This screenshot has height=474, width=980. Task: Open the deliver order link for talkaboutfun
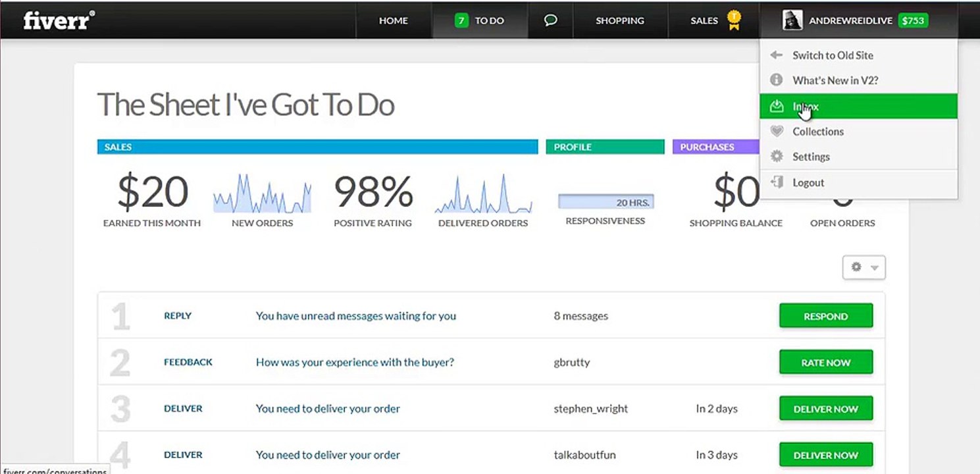click(x=328, y=455)
